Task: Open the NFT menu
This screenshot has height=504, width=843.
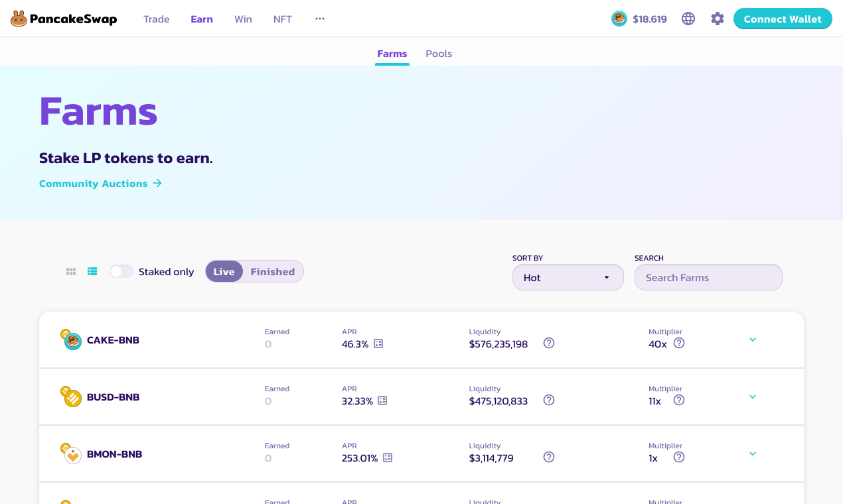Action: tap(283, 19)
